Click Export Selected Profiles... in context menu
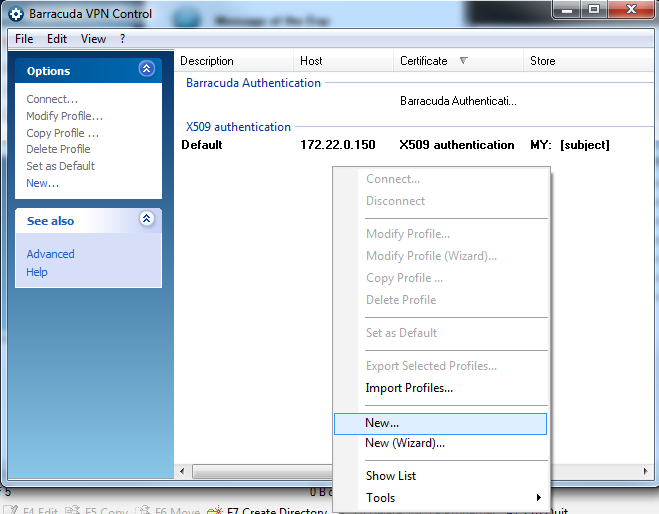Image resolution: width=659 pixels, height=514 pixels. coord(440,366)
